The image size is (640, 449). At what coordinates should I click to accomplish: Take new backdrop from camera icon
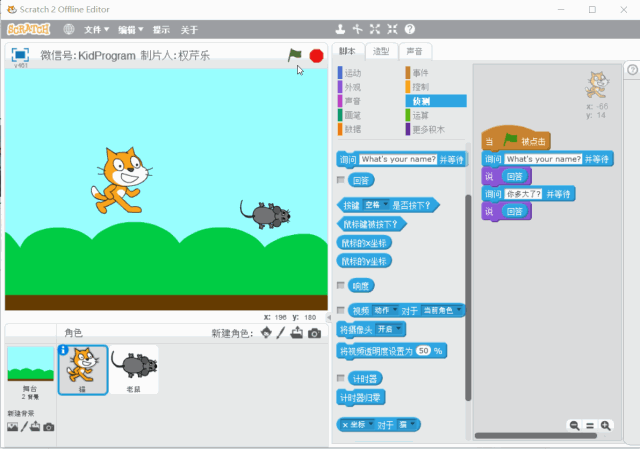tap(49, 427)
